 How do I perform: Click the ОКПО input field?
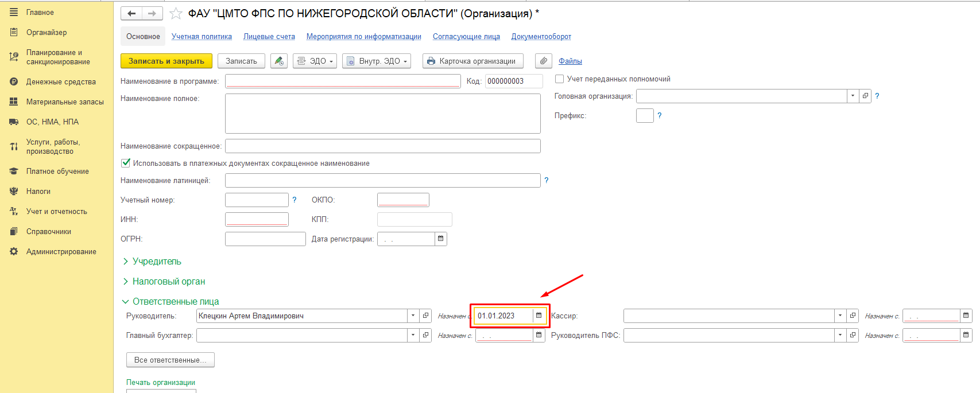point(403,200)
